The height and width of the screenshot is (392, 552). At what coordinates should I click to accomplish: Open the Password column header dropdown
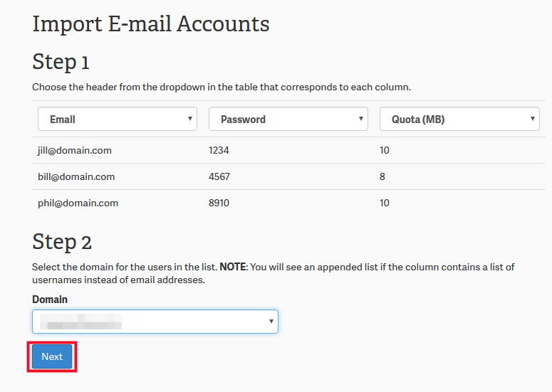288,120
